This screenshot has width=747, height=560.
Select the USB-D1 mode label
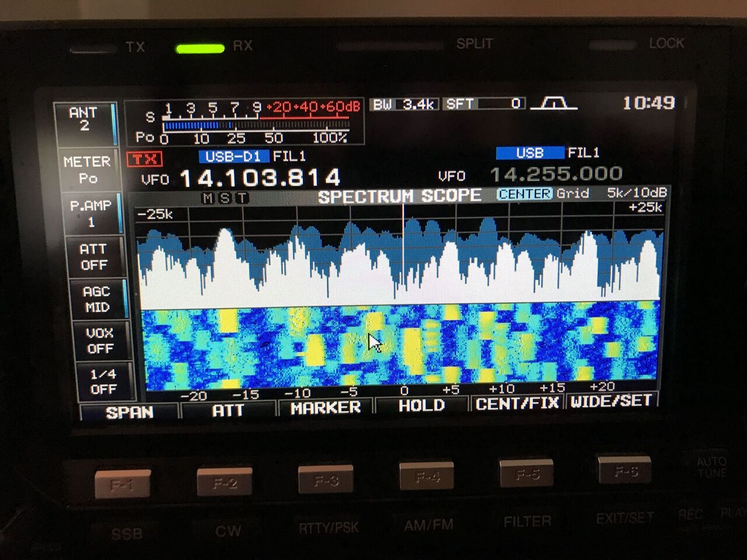tap(233, 156)
